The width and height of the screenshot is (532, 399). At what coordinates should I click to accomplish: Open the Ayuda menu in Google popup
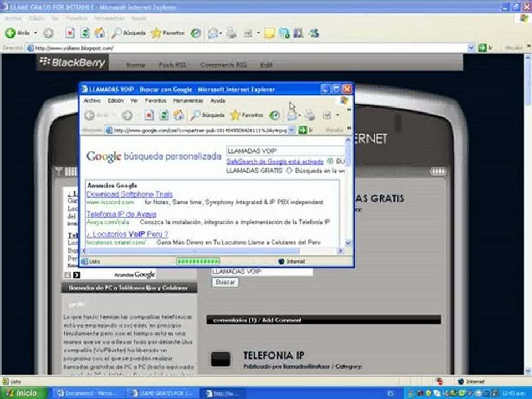coord(217,100)
